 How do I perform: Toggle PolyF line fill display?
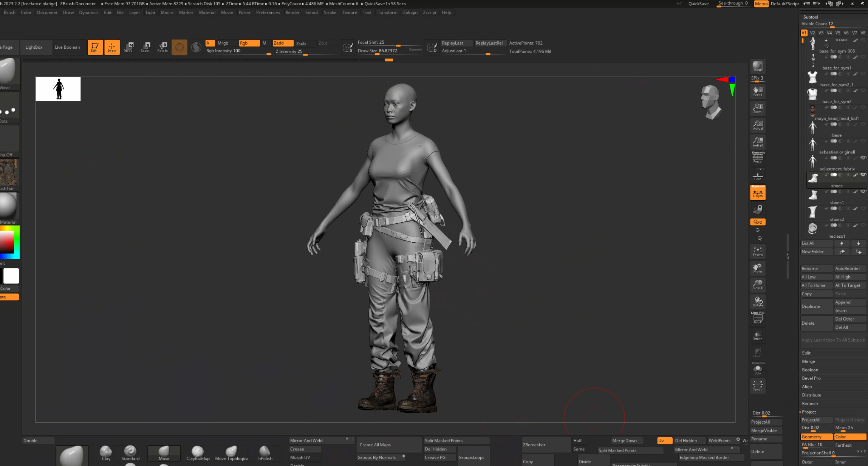point(758,318)
